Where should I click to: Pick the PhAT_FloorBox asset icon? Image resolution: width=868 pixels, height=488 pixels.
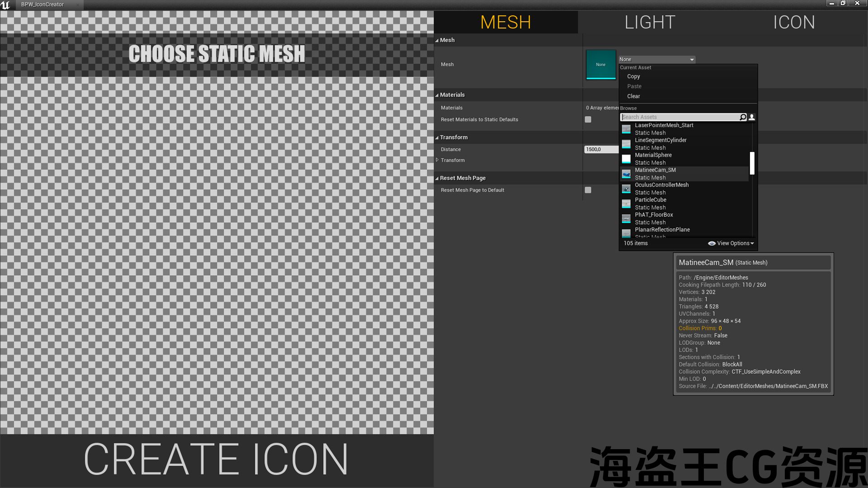(x=626, y=219)
